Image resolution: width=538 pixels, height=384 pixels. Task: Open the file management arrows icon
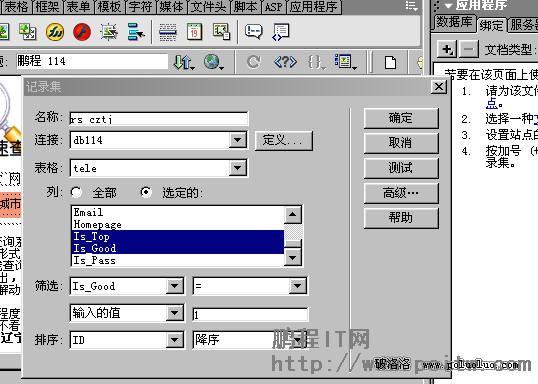click(184, 62)
